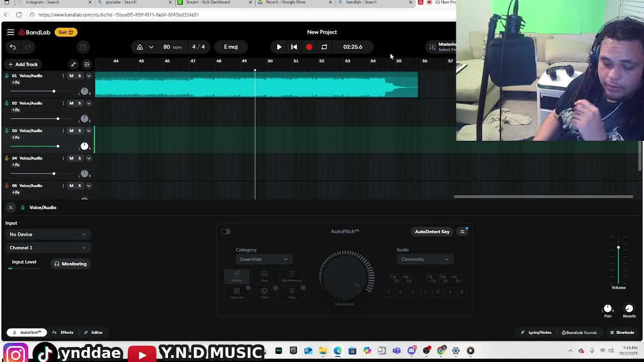Toggle the metronome icon
The width and height of the screenshot is (644, 362).
pos(140,47)
